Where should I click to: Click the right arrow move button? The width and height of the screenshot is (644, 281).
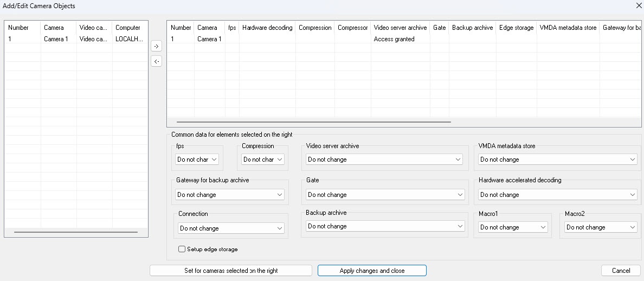pyautogui.click(x=156, y=47)
